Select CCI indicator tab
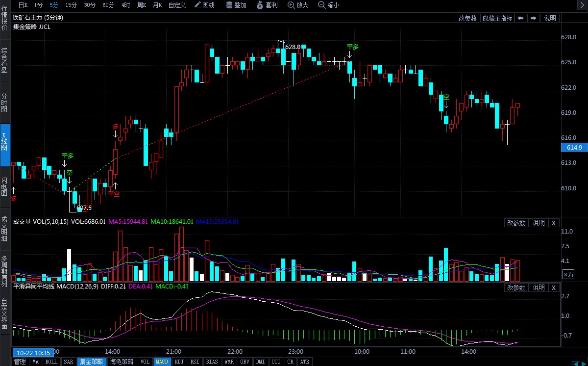 276,362
